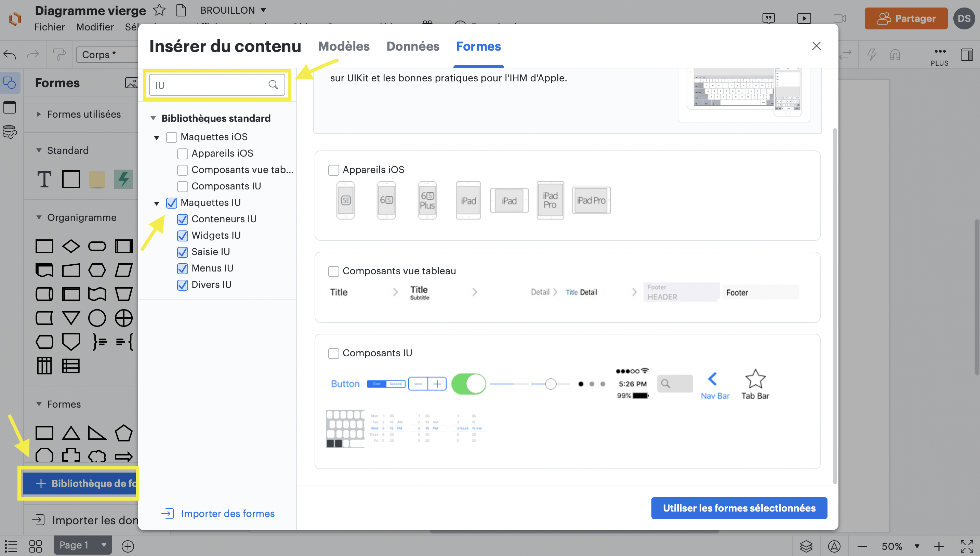Switch to the Modèles tab
This screenshot has width=980, height=556.
344,46
